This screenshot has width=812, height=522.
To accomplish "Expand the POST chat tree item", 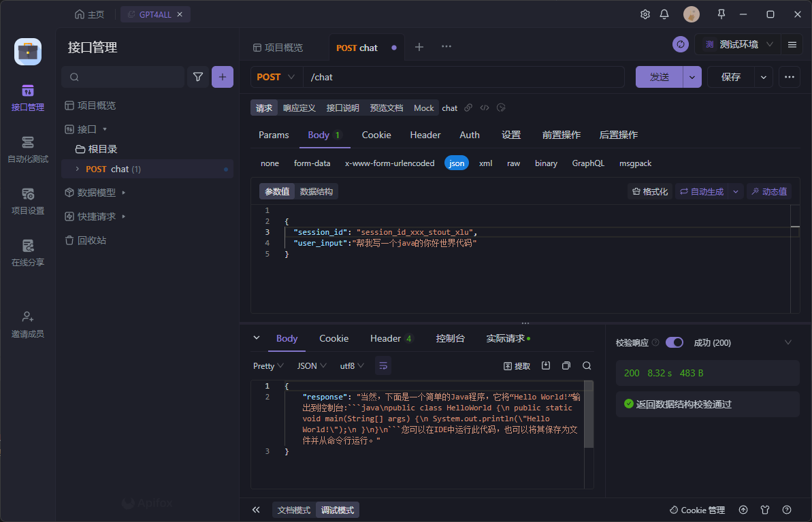I will click(x=77, y=169).
